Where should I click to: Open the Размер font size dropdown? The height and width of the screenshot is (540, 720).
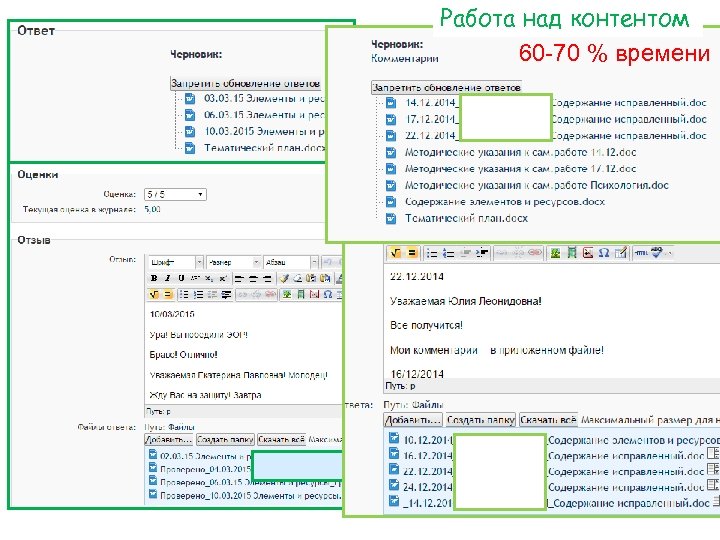click(233, 262)
